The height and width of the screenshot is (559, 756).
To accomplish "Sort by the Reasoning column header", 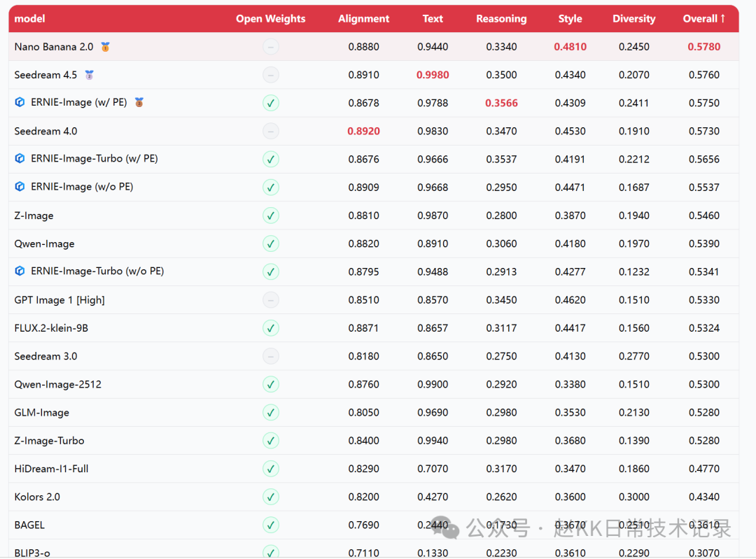I will pyautogui.click(x=501, y=19).
